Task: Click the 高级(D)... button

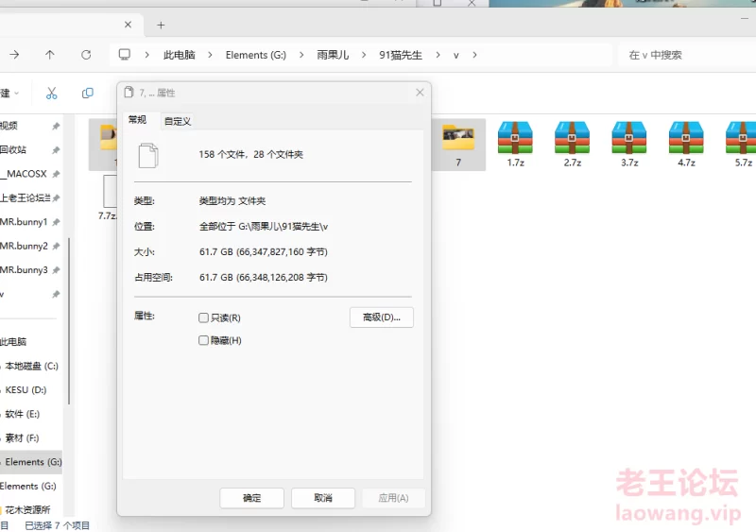Action: point(382,317)
